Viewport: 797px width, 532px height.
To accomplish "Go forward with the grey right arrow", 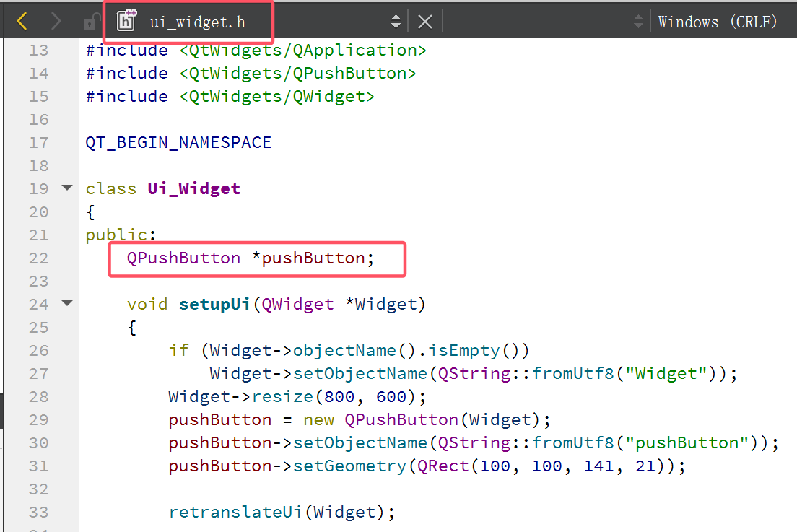I will pos(56,22).
